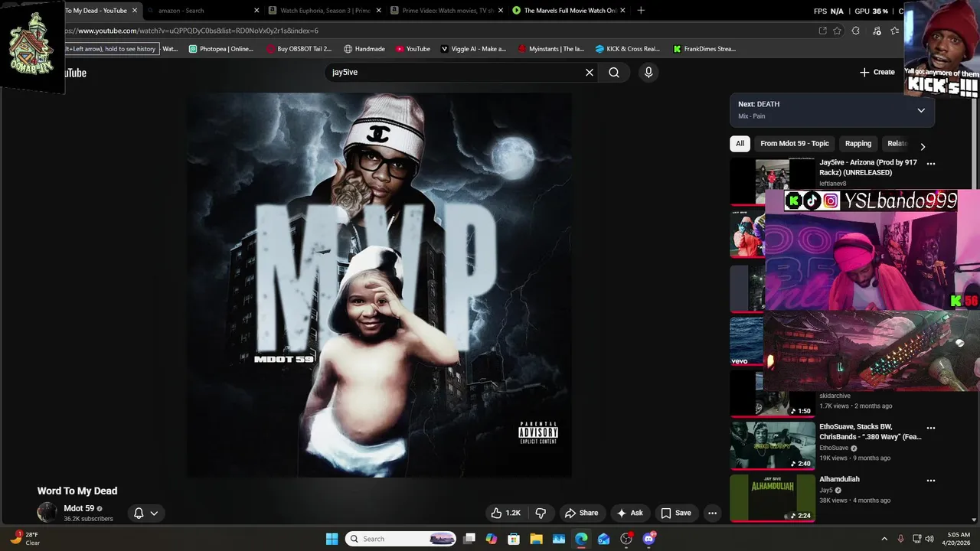Open the Mdot 59 channel name link
The width and height of the screenshot is (980, 551).
tap(79, 508)
